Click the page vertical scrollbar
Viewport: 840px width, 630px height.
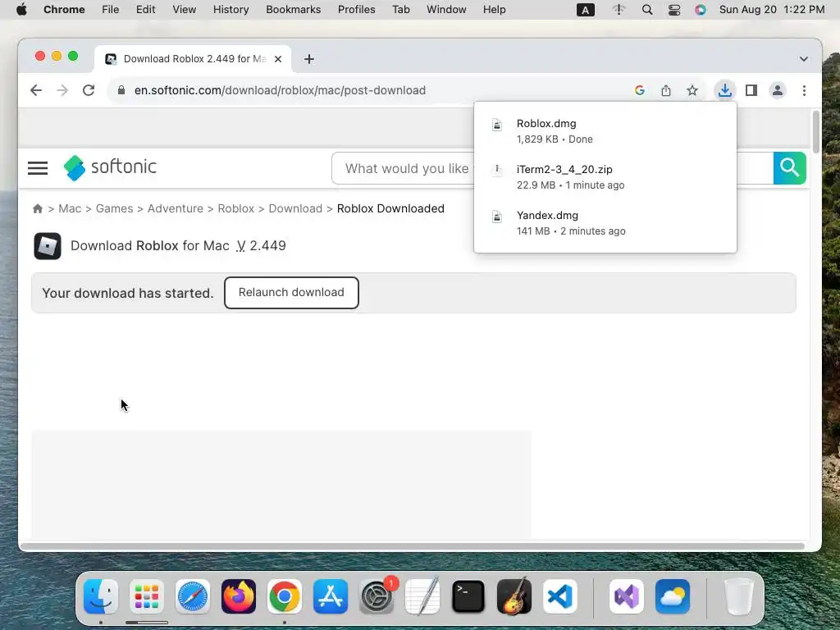pos(815,132)
